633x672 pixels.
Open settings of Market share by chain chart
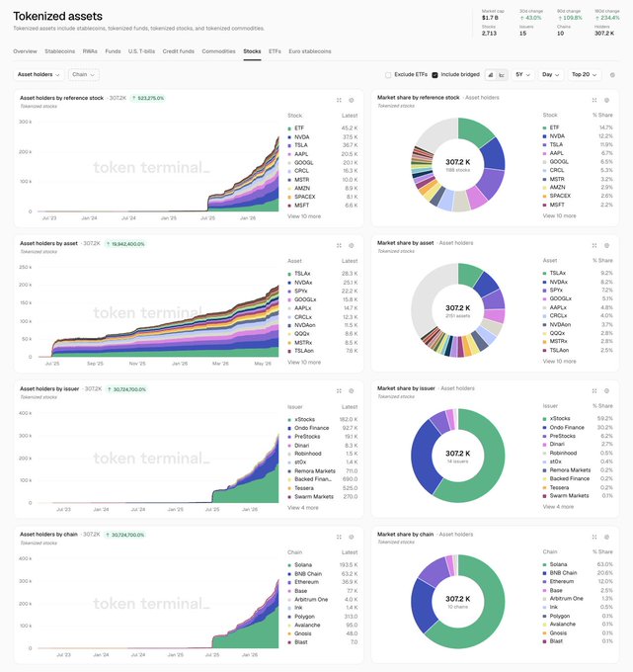(607, 537)
